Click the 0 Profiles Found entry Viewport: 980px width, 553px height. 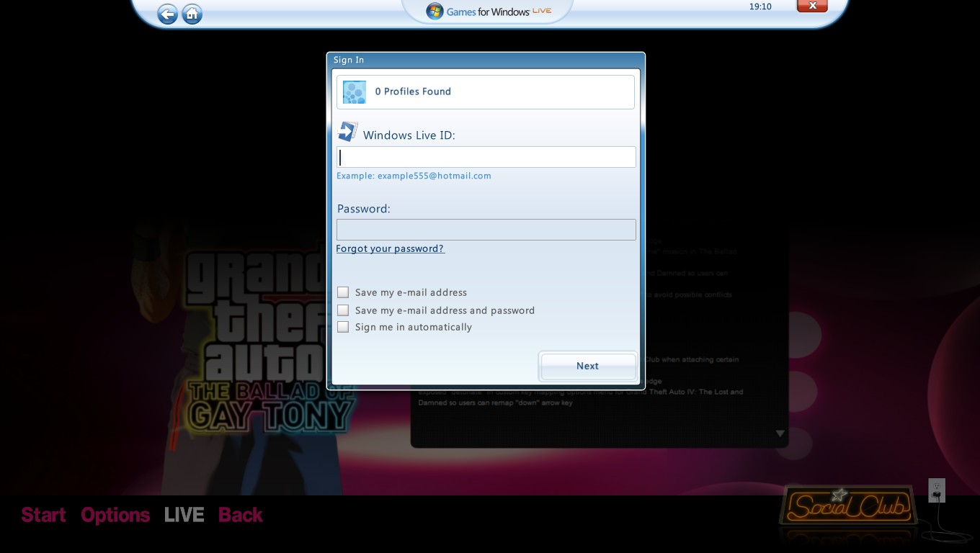[x=486, y=92]
